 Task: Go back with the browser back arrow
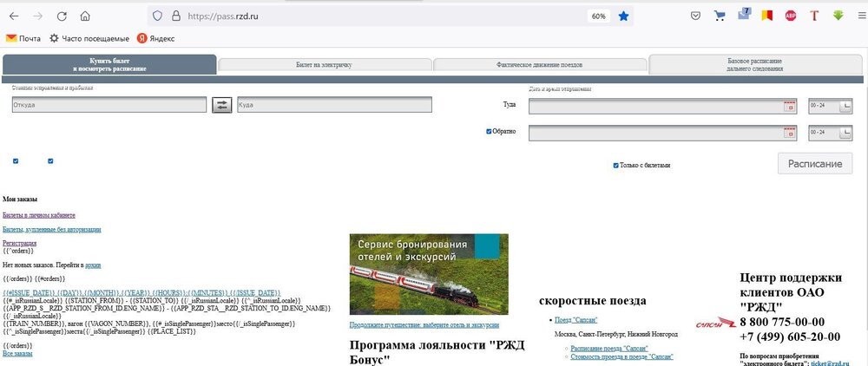[x=14, y=16]
